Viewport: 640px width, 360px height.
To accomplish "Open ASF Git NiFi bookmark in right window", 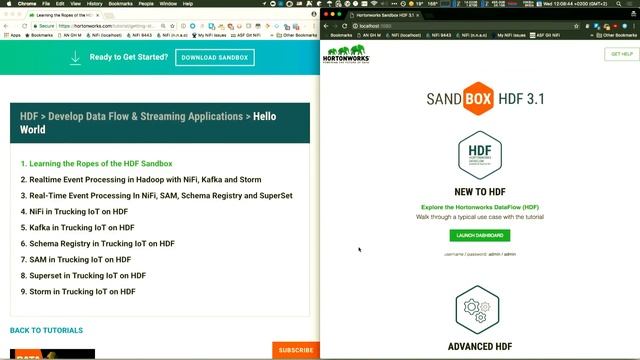I will tap(545, 36).
